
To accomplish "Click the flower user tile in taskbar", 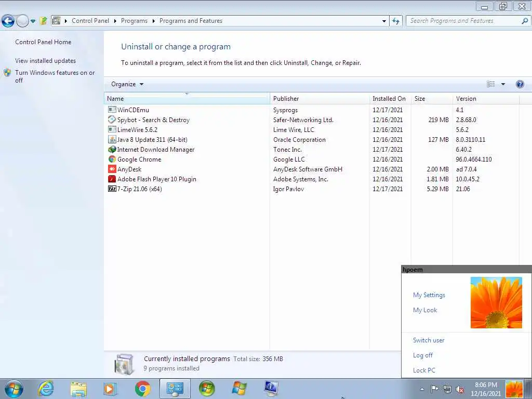I will point(514,389).
